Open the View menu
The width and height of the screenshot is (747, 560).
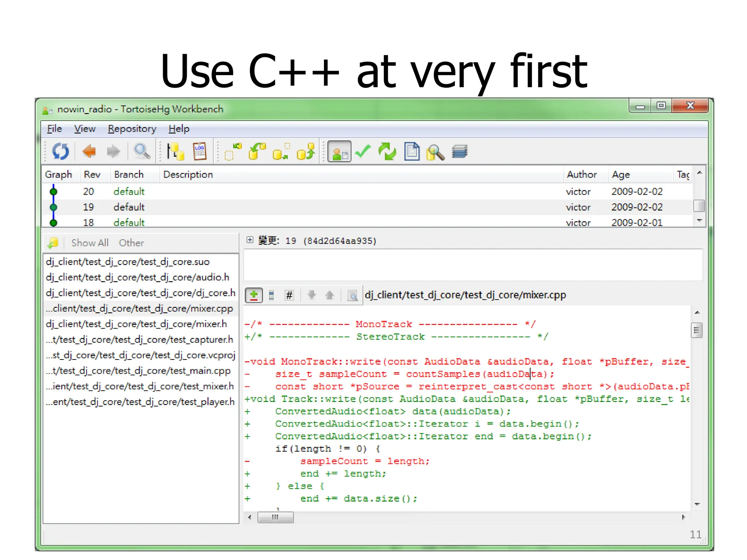pyautogui.click(x=85, y=129)
